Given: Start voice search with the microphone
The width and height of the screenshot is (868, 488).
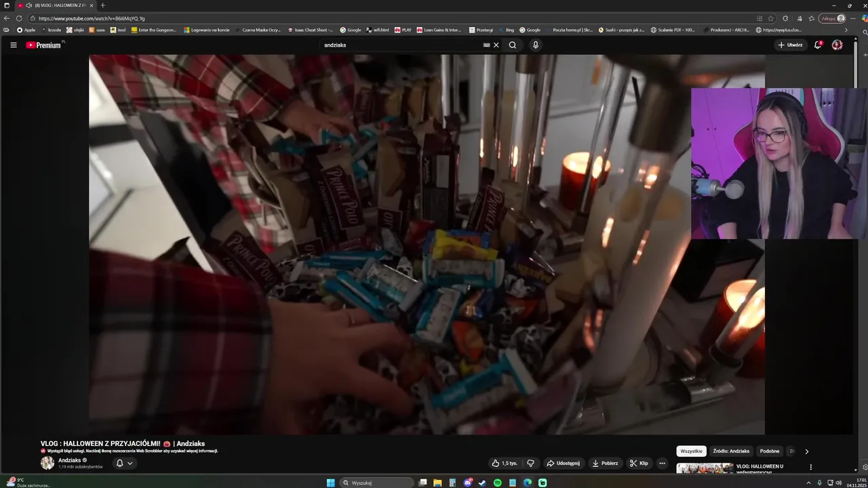Looking at the screenshot, I should tap(535, 45).
